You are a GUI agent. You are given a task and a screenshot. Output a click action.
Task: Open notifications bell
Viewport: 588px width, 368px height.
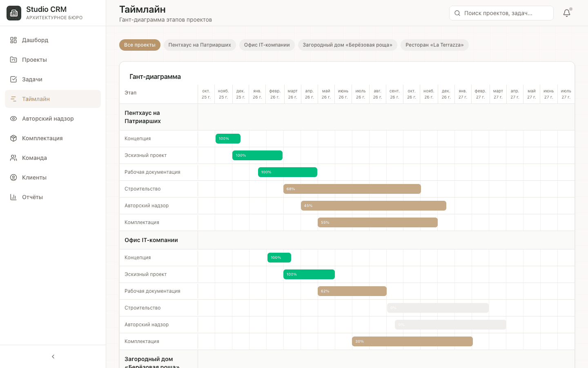point(567,13)
